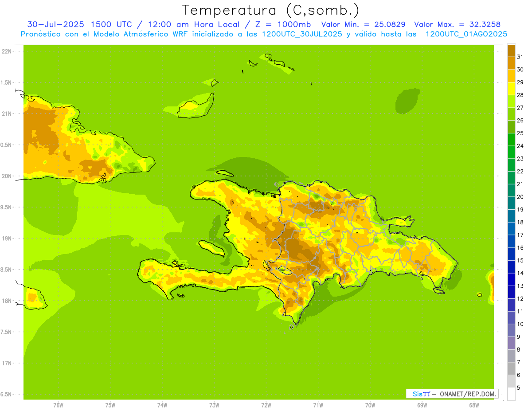The height and width of the screenshot is (411, 532).
Task: Click the "8" legend label
Action: pos(518,349)
